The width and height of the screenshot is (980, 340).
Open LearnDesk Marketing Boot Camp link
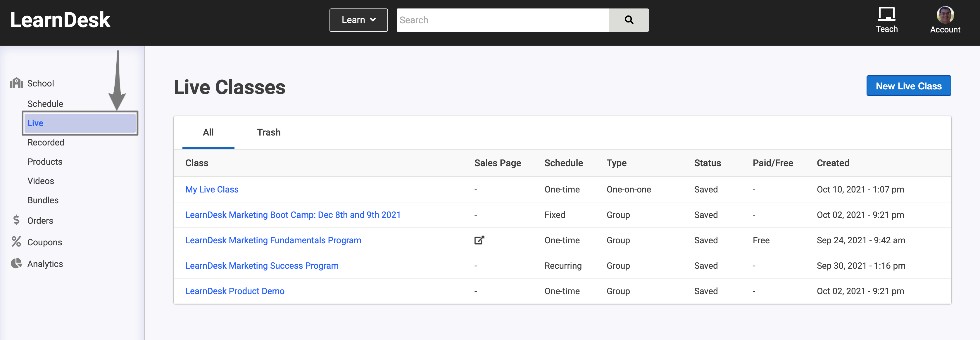tap(293, 215)
